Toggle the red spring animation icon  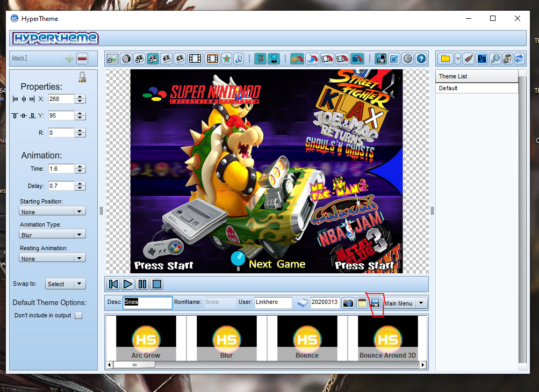261,59
